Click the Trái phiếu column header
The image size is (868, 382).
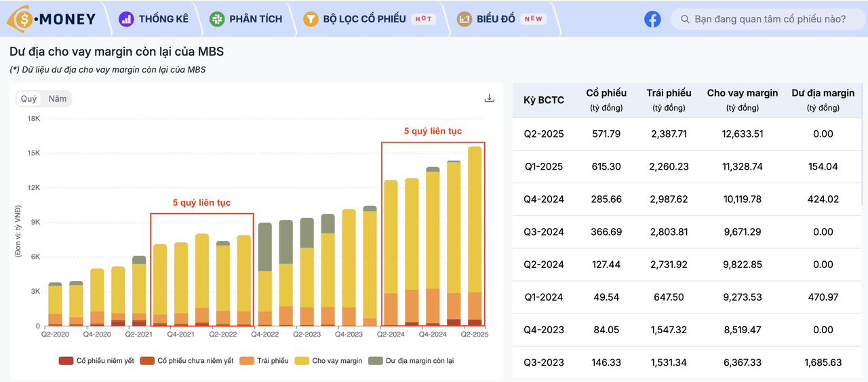tap(669, 100)
